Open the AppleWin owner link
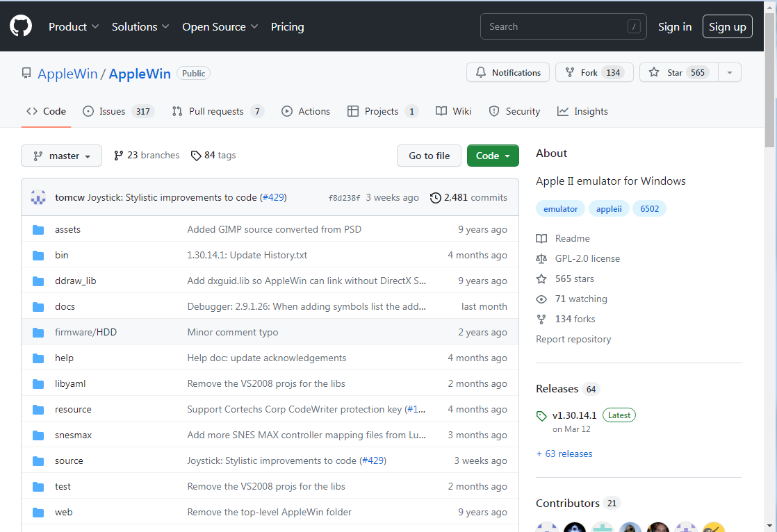This screenshot has height=532, width=777. pyautogui.click(x=67, y=74)
